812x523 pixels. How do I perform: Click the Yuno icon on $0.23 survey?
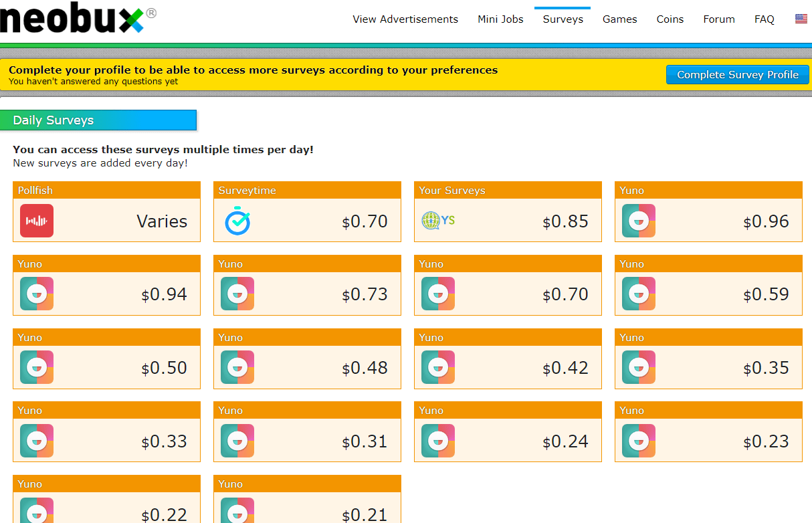click(639, 441)
